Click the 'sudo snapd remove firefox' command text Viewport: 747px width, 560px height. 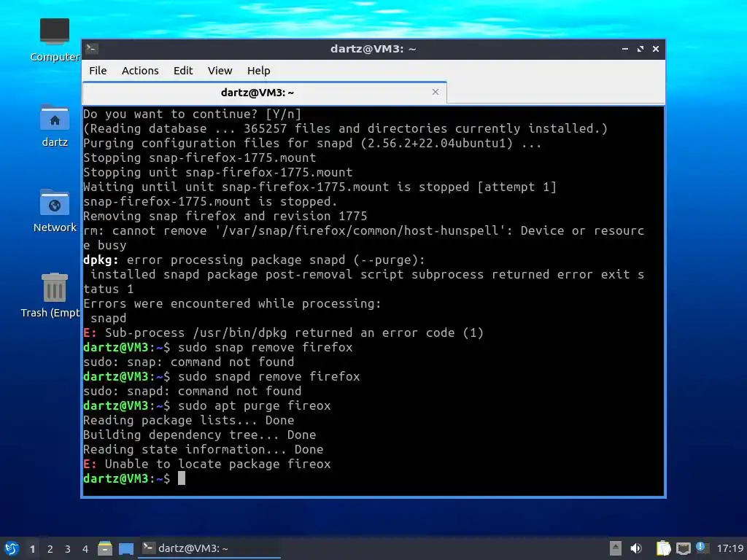tap(269, 376)
